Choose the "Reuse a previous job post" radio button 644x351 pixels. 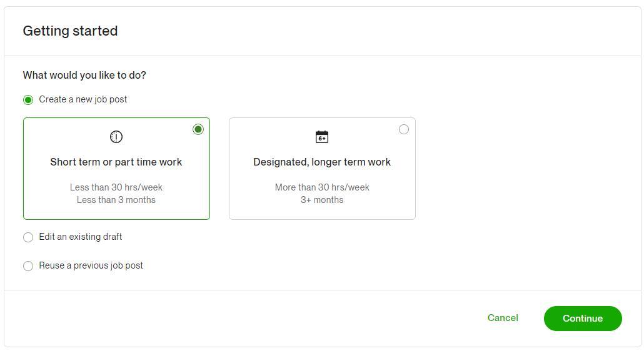pyautogui.click(x=28, y=266)
